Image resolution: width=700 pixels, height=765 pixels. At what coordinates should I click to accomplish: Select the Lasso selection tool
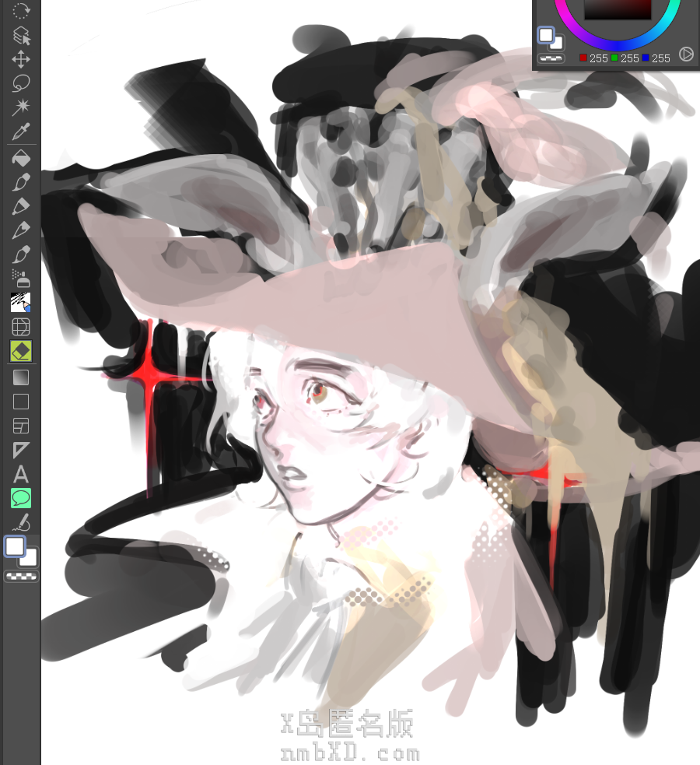tap(21, 82)
